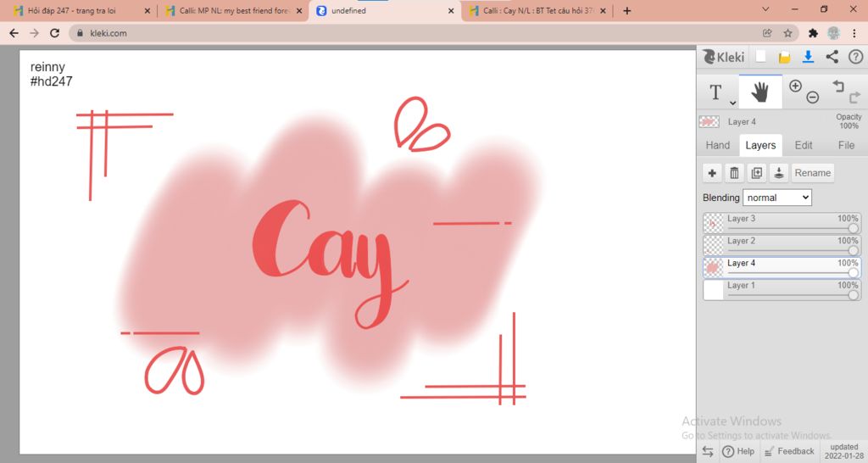Open the Blending mode dropdown
Viewport: 868px width, 463px height.
click(x=777, y=198)
